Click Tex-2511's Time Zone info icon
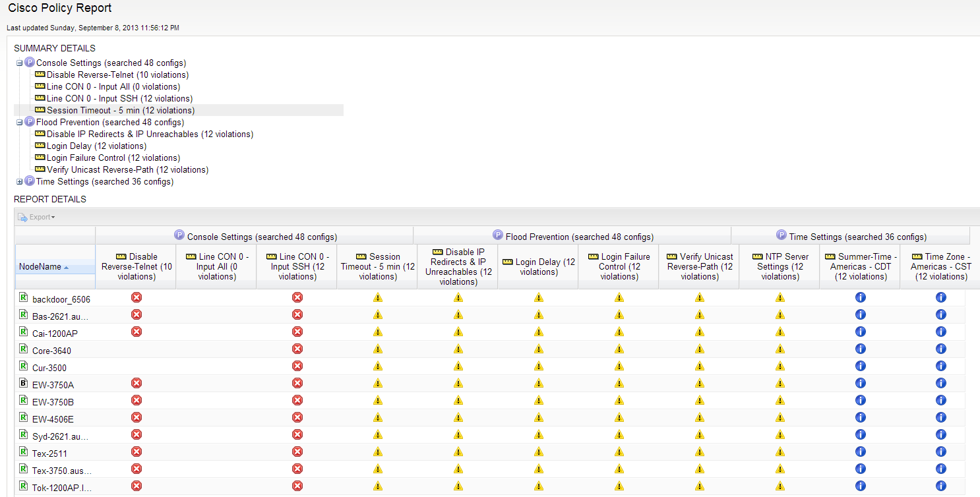The height and width of the screenshot is (497, 980). [x=941, y=452]
